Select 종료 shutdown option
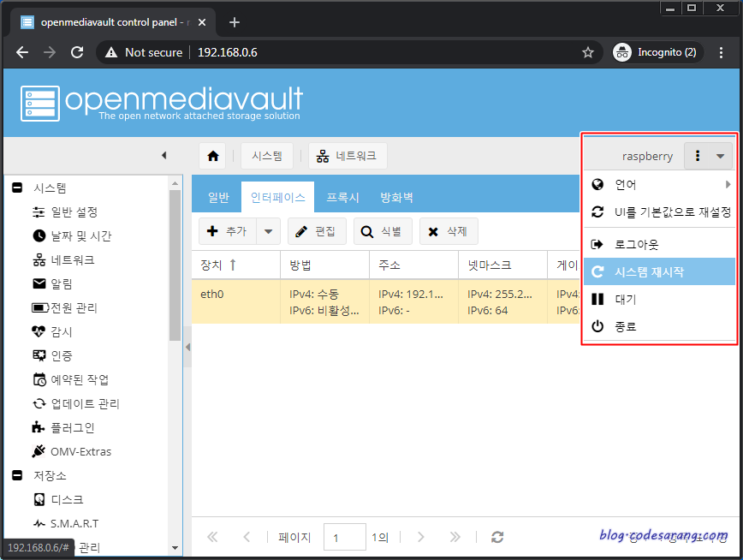743x560 pixels. click(659, 326)
